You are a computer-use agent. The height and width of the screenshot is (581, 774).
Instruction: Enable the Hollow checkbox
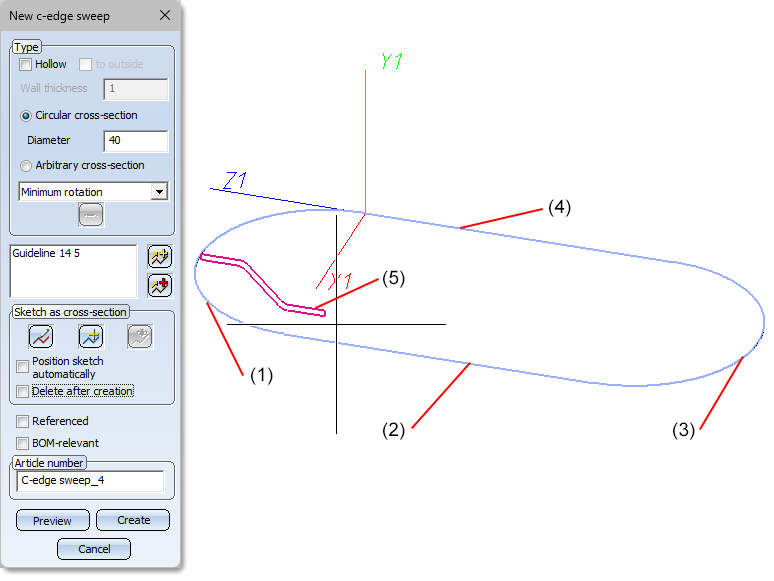coord(26,64)
